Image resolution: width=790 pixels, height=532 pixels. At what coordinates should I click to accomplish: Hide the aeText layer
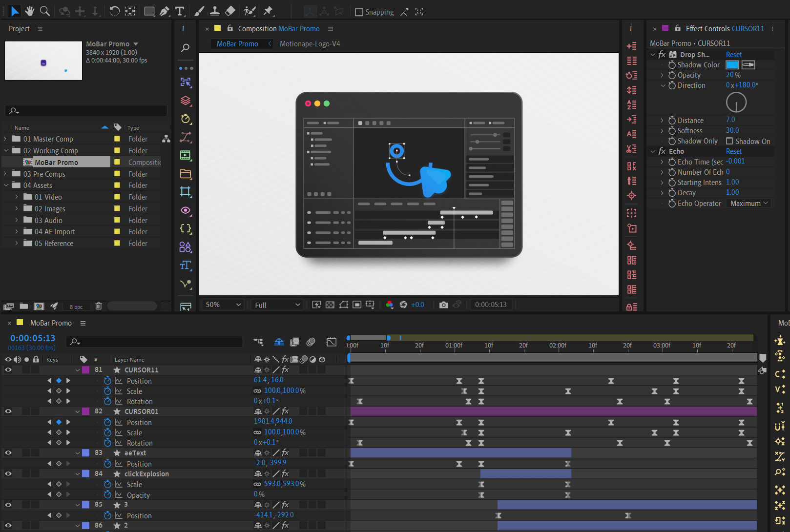(x=8, y=453)
